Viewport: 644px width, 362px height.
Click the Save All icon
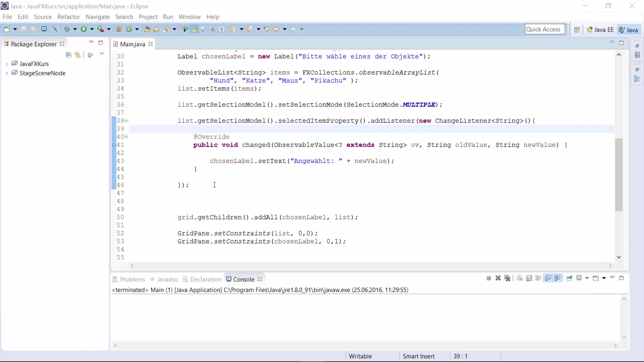click(33, 29)
